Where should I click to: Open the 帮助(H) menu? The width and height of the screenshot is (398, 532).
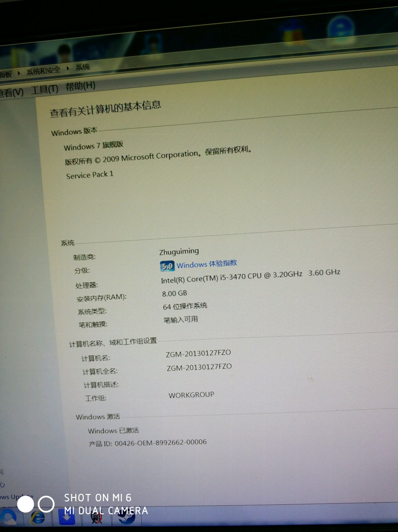80,86
